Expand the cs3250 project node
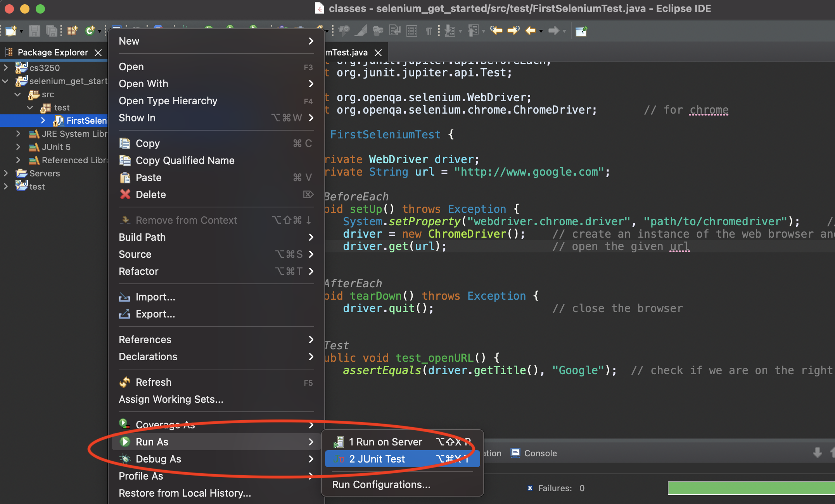 point(5,67)
